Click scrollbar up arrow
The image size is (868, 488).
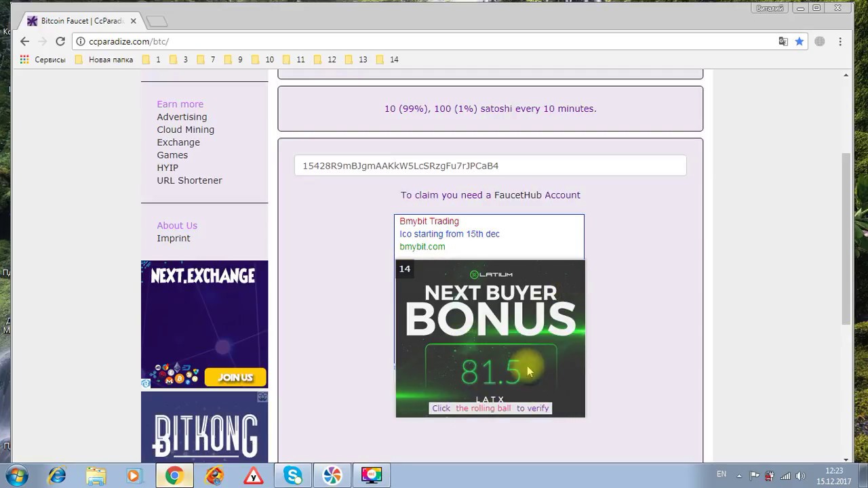pyautogui.click(x=846, y=75)
